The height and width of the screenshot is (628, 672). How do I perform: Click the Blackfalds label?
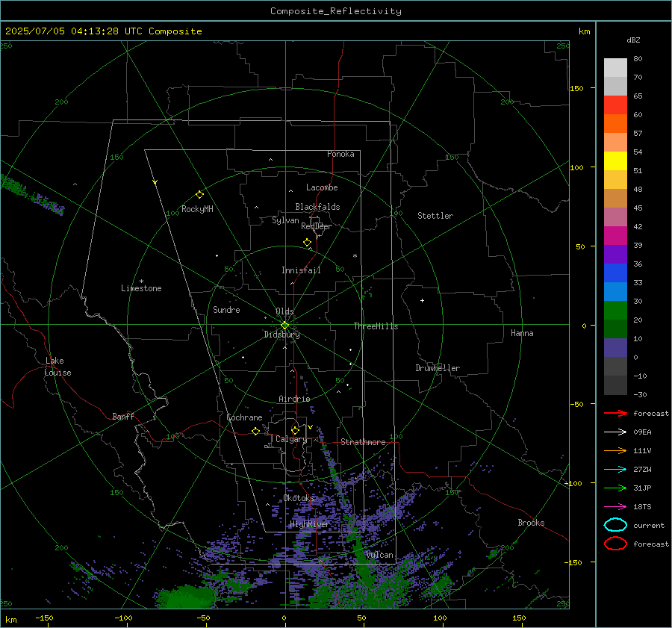[x=317, y=207]
